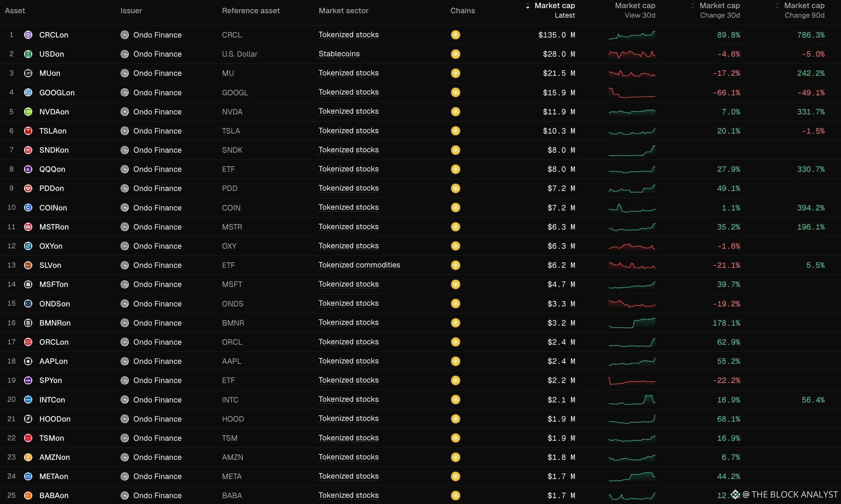
Task: Click the MSFTon asset logo icon
Action: (28, 284)
